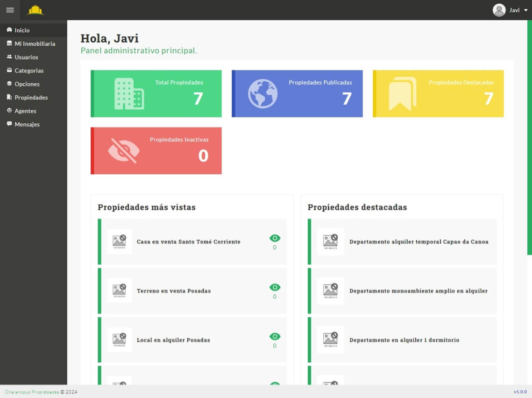This screenshot has width=532, height=398.
Task: Open the Categorias sidebar section
Action: pyautogui.click(x=29, y=71)
